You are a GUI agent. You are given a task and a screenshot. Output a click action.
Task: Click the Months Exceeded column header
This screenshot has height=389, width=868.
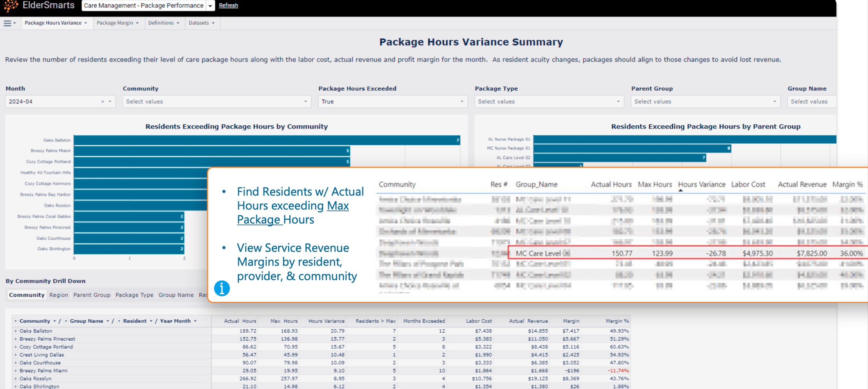click(x=424, y=321)
